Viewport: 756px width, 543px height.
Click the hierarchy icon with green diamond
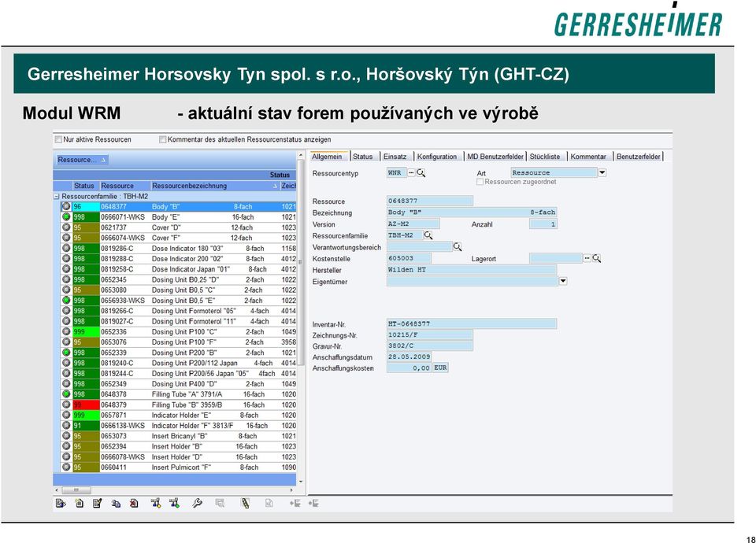click(x=174, y=504)
